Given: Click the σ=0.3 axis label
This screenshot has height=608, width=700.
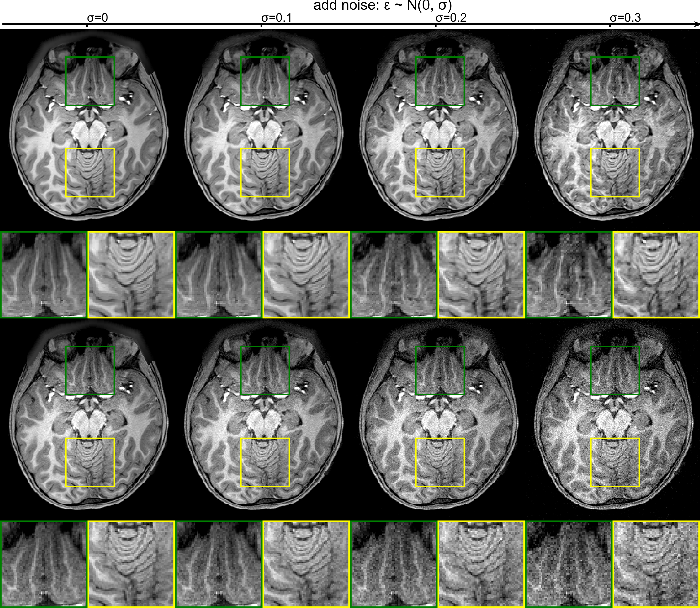Looking at the screenshot, I should [625, 18].
